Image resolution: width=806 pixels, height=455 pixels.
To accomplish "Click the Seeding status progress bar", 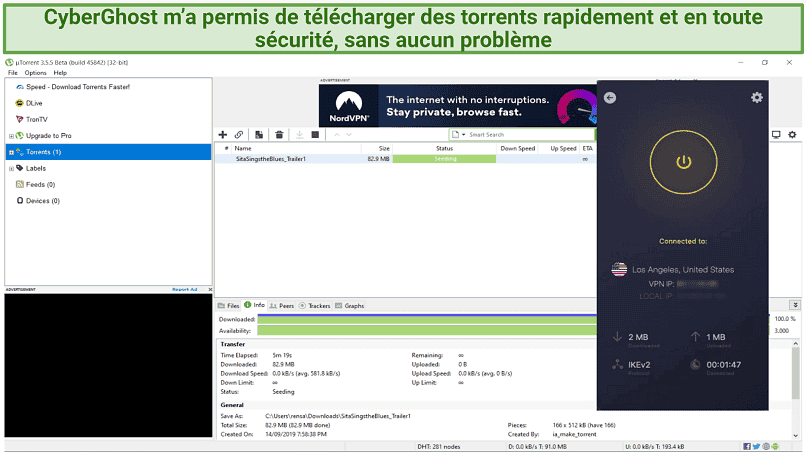I will tap(445, 159).
